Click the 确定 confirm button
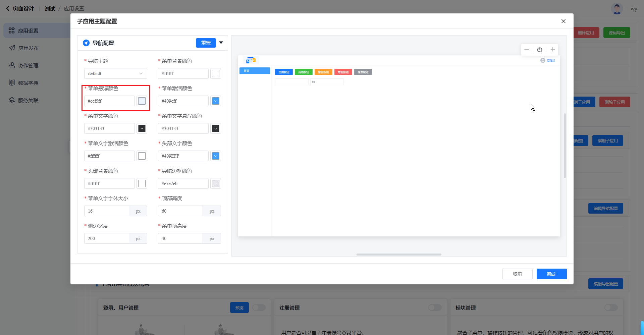 point(551,274)
